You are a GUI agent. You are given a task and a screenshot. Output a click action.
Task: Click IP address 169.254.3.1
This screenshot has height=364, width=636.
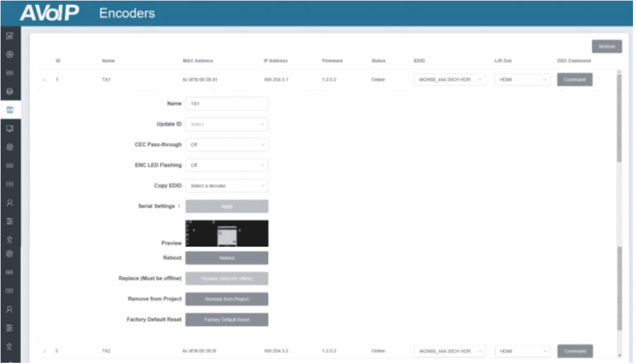pos(276,80)
